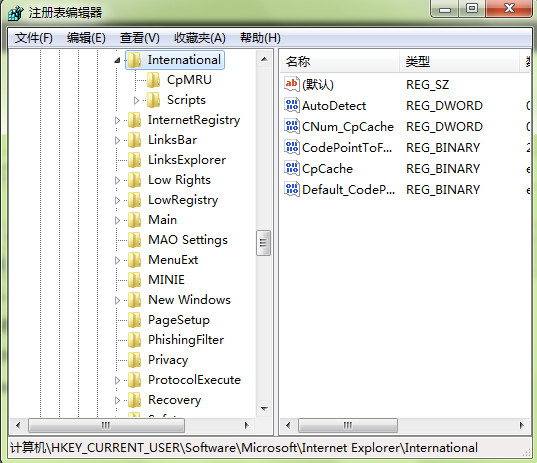Open the 编辑(E) menu
Screen dimensions: 537x463
point(86,38)
